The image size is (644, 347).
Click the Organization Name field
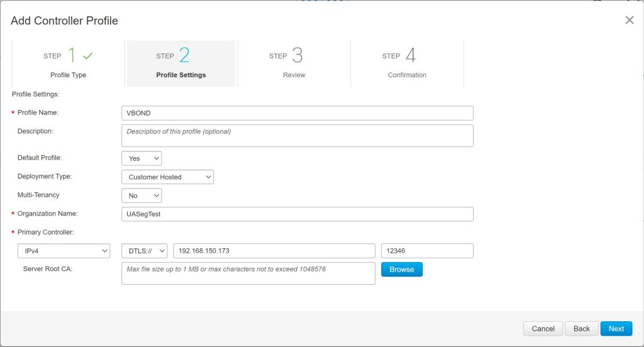pyautogui.click(x=297, y=214)
